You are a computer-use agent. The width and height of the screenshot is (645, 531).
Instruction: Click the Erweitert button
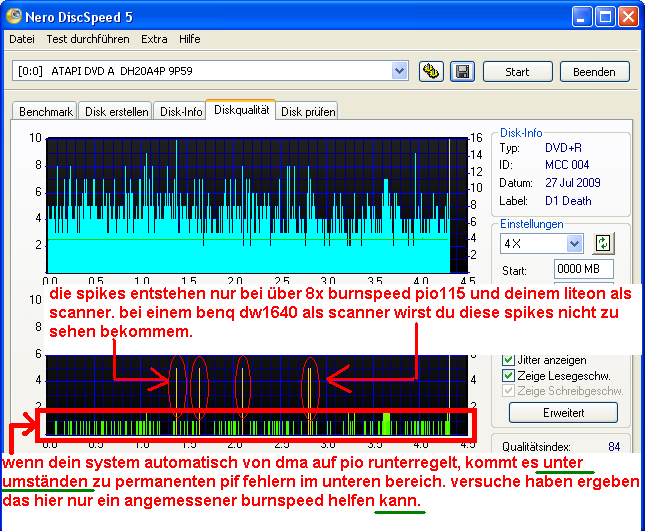tap(563, 413)
